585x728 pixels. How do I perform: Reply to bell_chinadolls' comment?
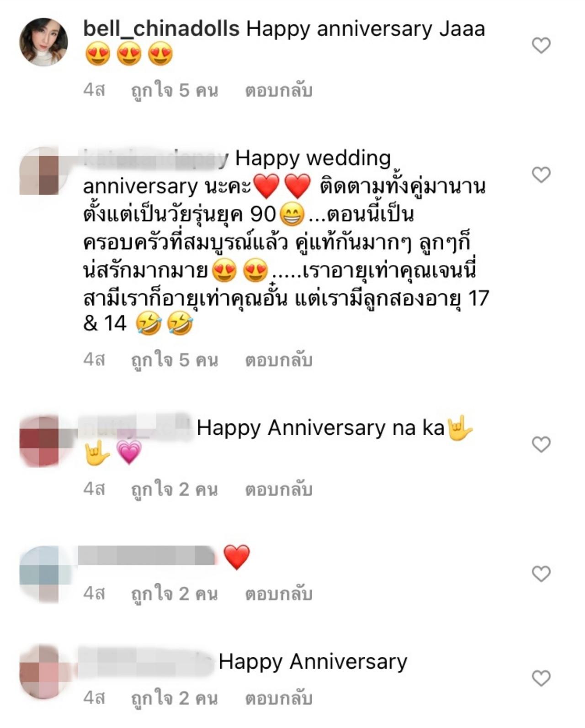click(279, 90)
